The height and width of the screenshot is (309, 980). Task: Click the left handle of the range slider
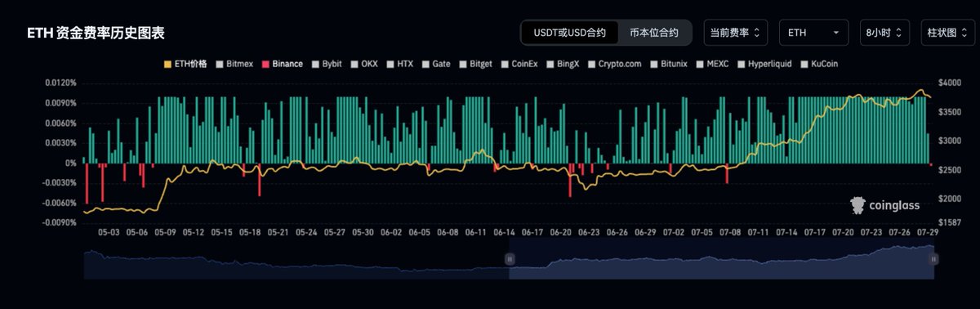click(510, 258)
